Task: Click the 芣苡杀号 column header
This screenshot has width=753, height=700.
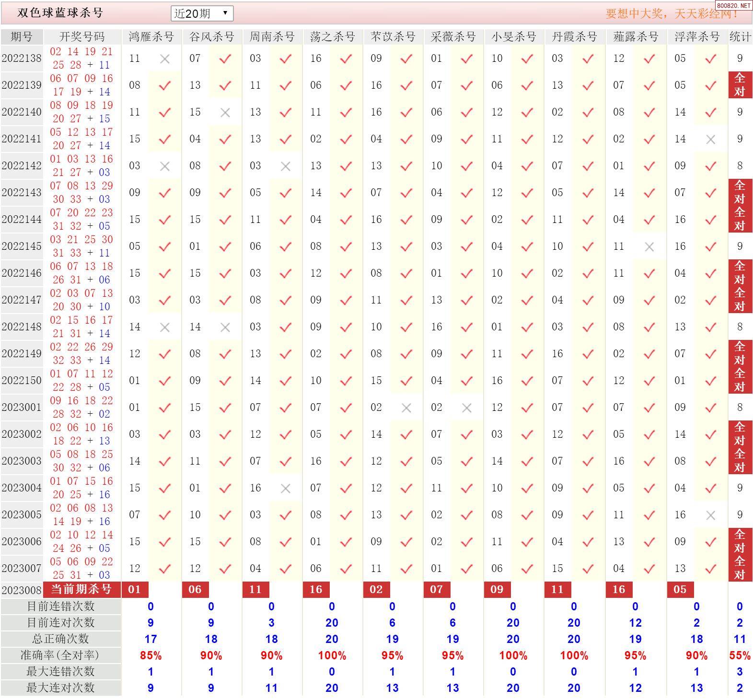Action: pos(393,37)
